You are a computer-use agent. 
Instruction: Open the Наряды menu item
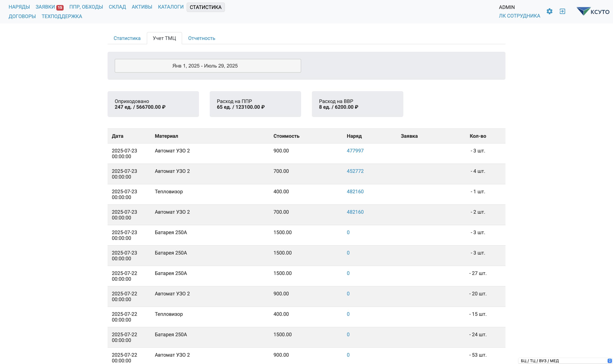click(19, 7)
